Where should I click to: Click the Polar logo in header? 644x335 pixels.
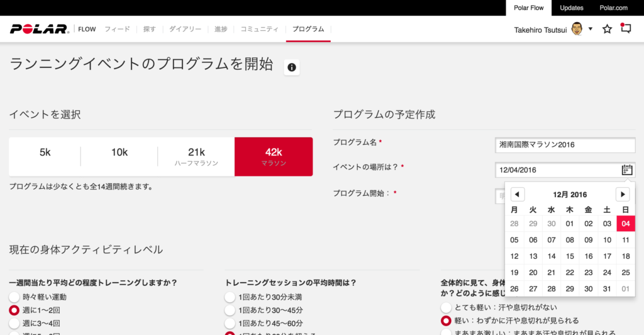pyautogui.click(x=39, y=29)
